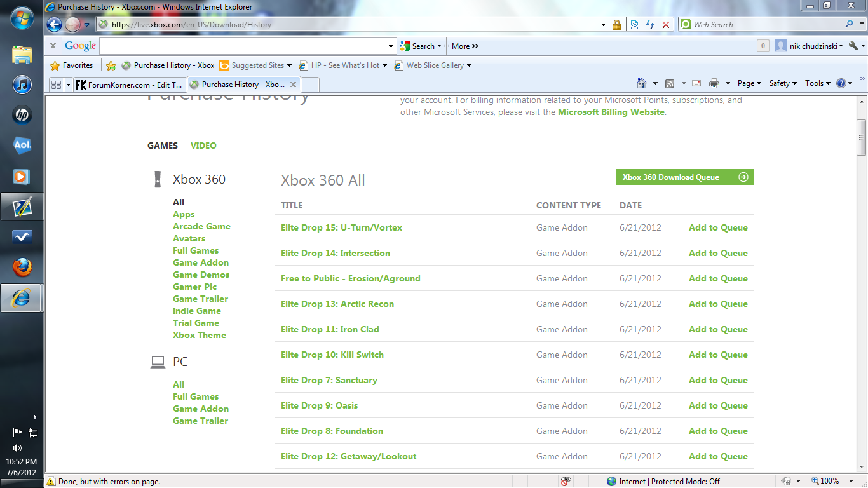Click the browser Back arrow button
This screenshot has height=488, width=868.
(x=55, y=25)
